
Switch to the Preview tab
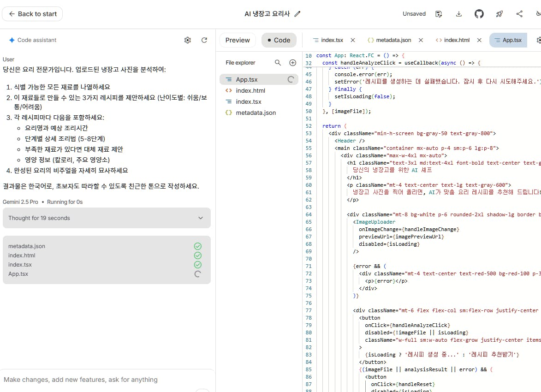point(238,40)
